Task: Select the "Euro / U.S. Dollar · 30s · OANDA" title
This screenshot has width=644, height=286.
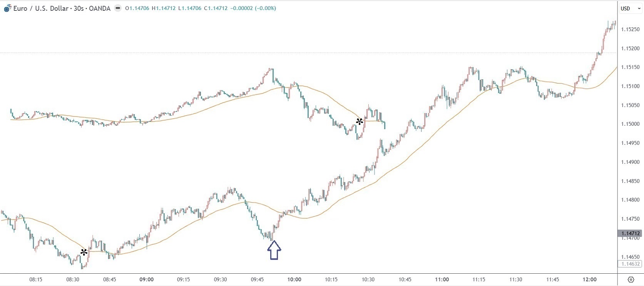Action: 62,8
